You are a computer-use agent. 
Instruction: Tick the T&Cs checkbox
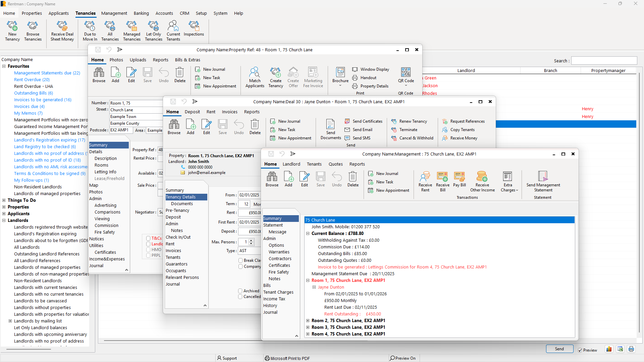click(x=148, y=238)
